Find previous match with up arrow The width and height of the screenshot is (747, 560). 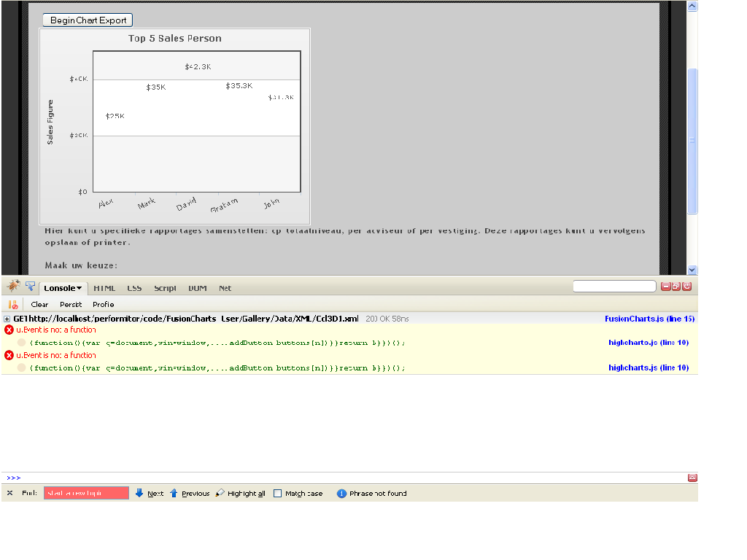tap(174, 494)
